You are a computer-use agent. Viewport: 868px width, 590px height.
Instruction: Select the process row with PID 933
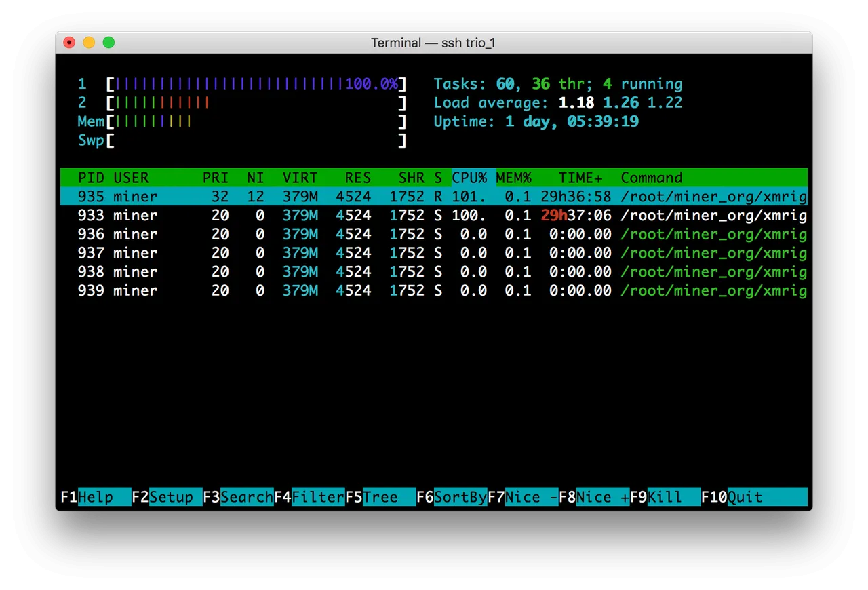434,215
